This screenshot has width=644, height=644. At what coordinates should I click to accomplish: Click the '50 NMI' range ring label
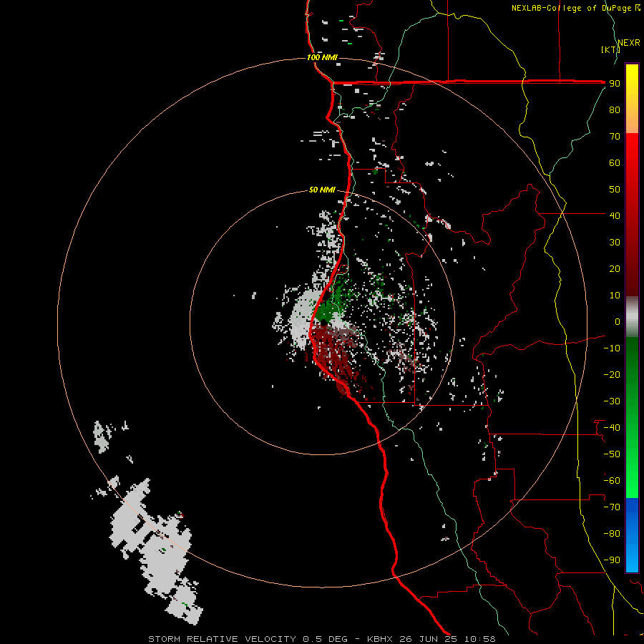(x=322, y=190)
